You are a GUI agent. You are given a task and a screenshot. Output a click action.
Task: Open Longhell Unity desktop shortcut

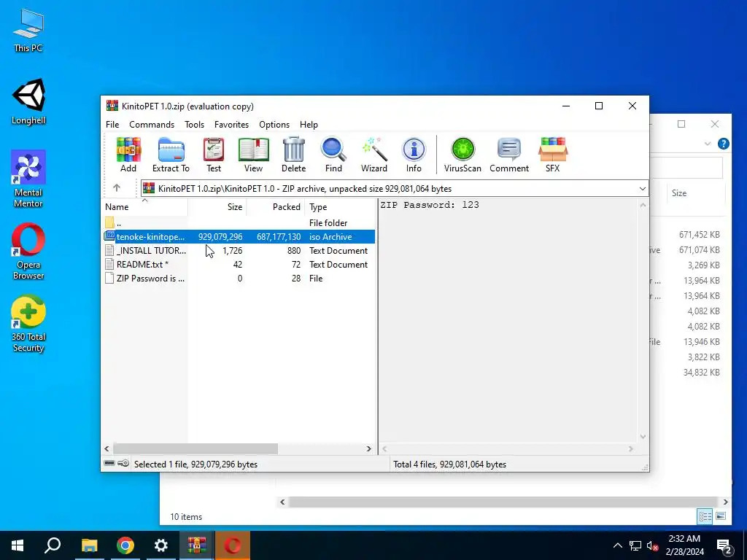pos(28,102)
